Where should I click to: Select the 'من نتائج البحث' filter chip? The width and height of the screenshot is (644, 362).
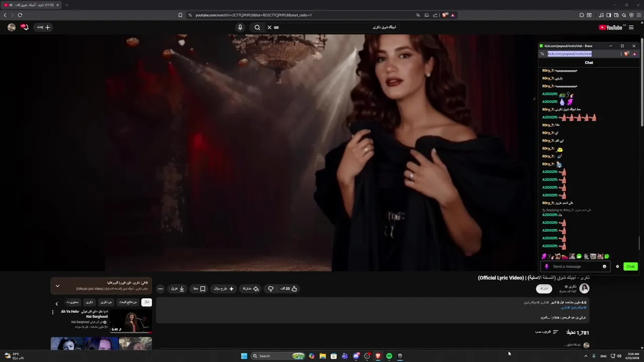coord(128,302)
